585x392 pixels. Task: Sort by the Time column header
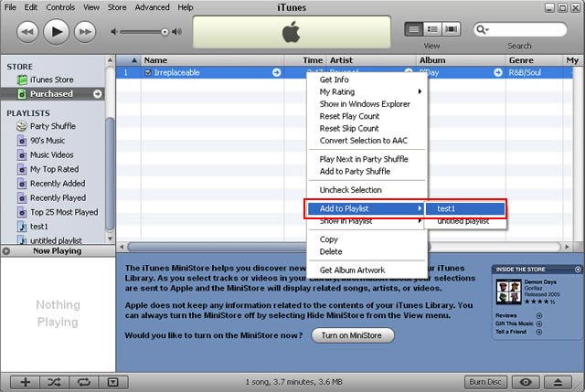pyautogui.click(x=305, y=60)
